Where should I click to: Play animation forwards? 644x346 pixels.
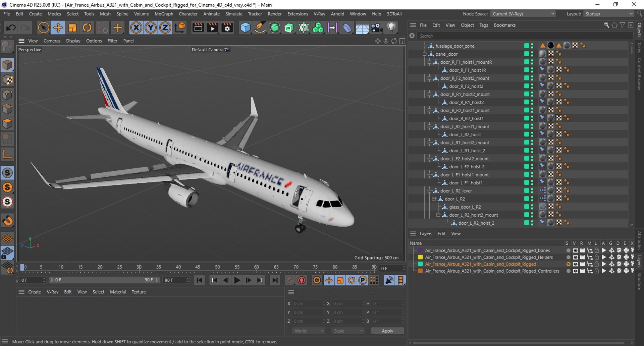click(x=237, y=280)
